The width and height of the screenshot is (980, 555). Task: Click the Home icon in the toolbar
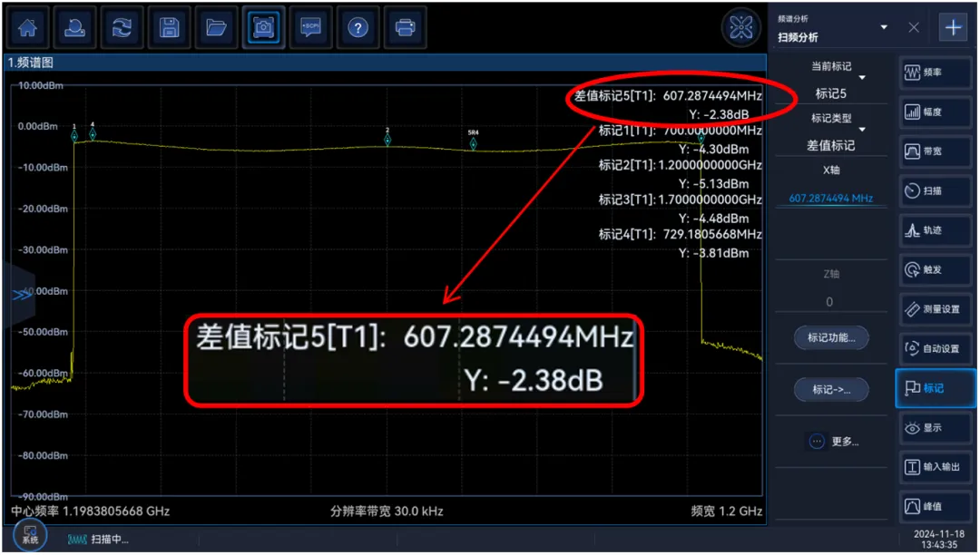(27, 28)
